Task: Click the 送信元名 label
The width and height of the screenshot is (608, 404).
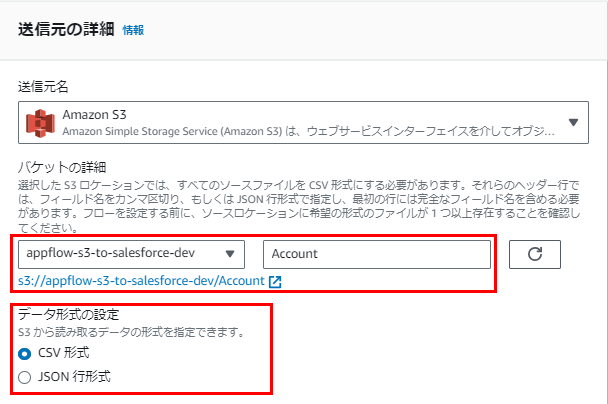Action: [43, 86]
